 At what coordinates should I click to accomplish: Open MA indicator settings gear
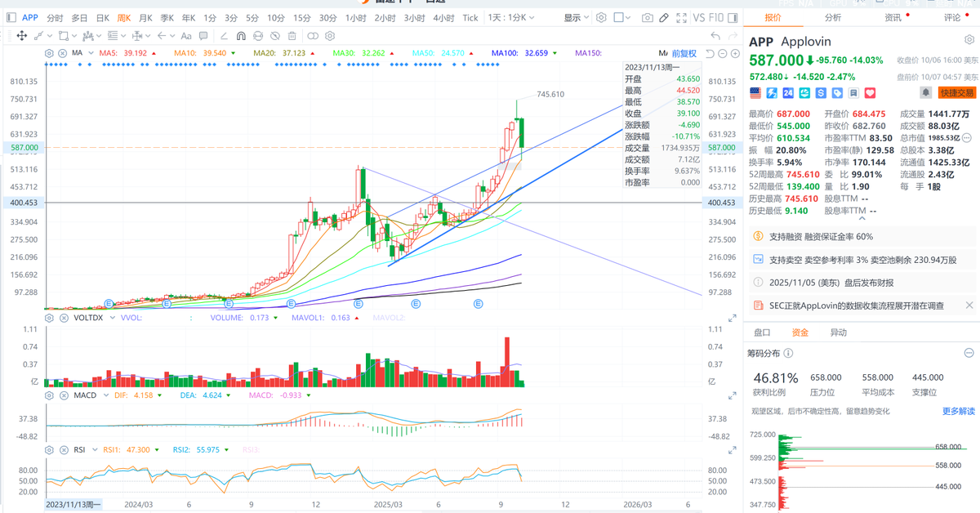pos(49,53)
